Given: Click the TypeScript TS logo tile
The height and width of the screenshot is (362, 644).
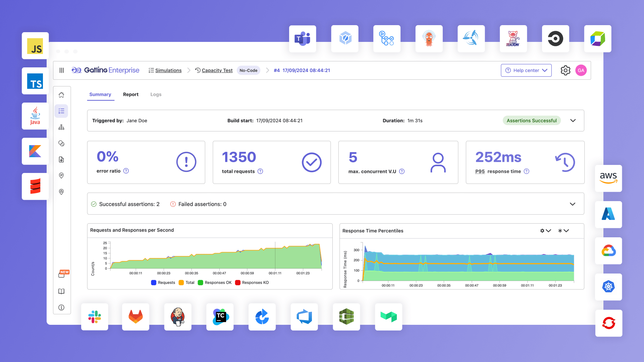Looking at the screenshot, I should 35,81.
